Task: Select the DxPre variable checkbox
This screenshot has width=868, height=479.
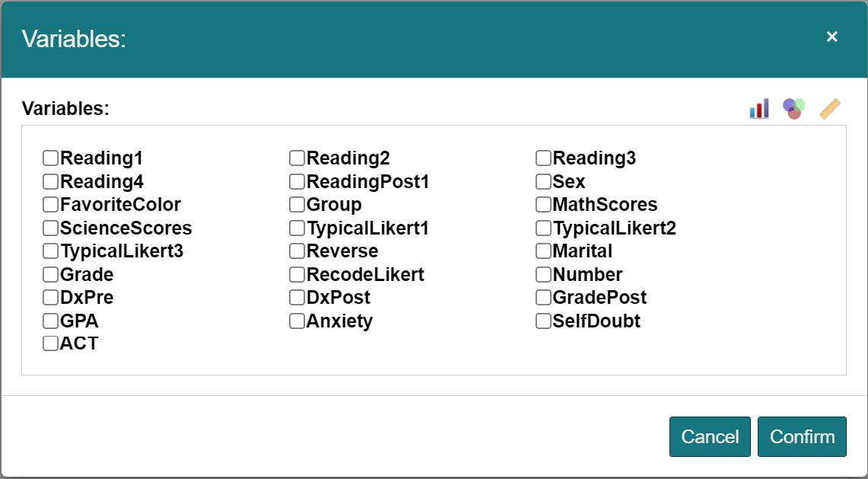Action: point(51,298)
